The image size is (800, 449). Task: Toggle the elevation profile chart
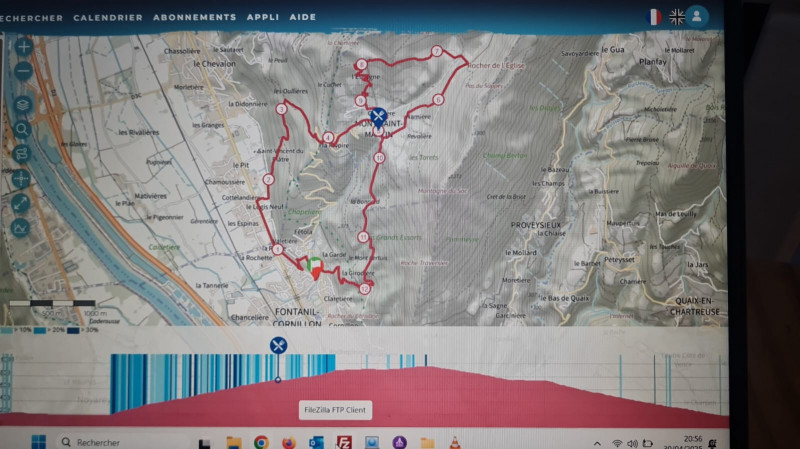[x=23, y=228]
